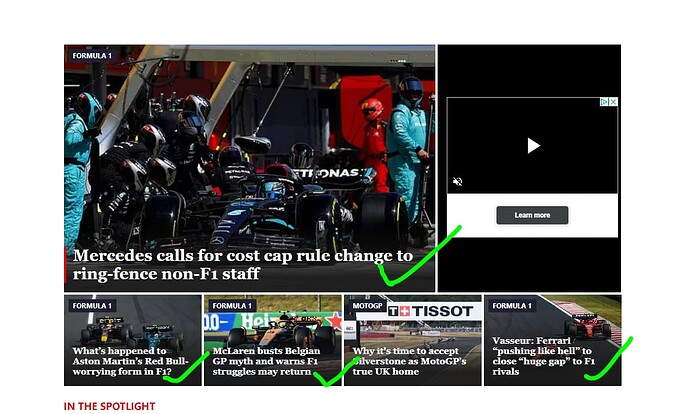
Task: Open the AdChoices info icon
Action: [x=605, y=102]
